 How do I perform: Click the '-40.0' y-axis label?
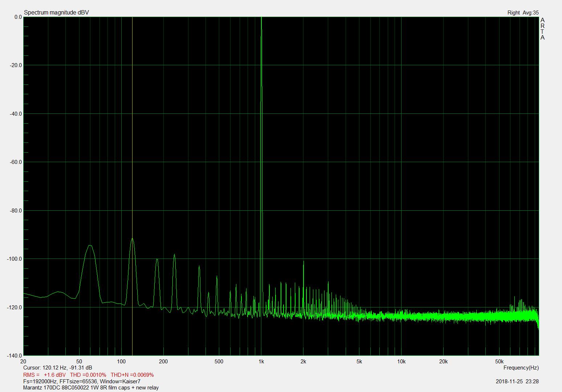pos(16,114)
